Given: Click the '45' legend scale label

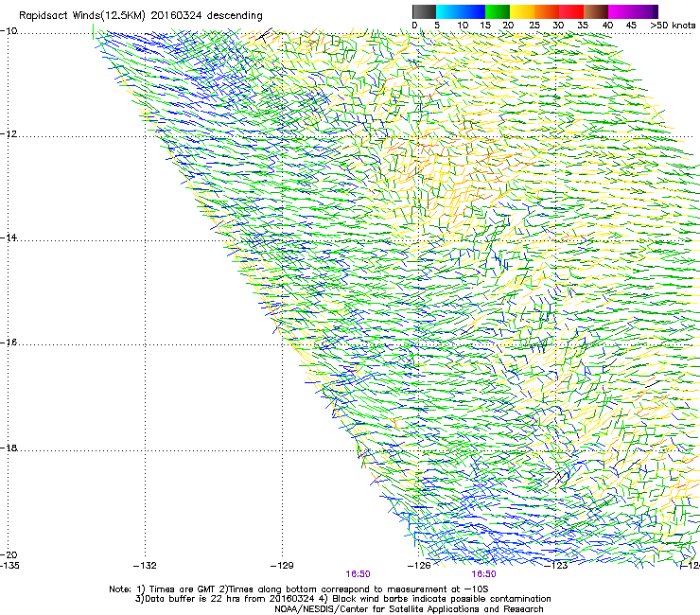Looking at the screenshot, I should pos(631,25).
